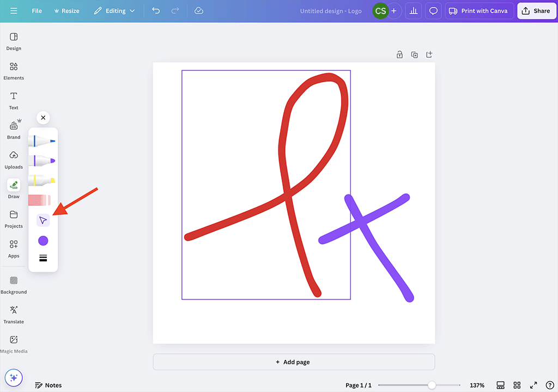Open the Design panel
The image size is (558, 392).
pos(14,41)
